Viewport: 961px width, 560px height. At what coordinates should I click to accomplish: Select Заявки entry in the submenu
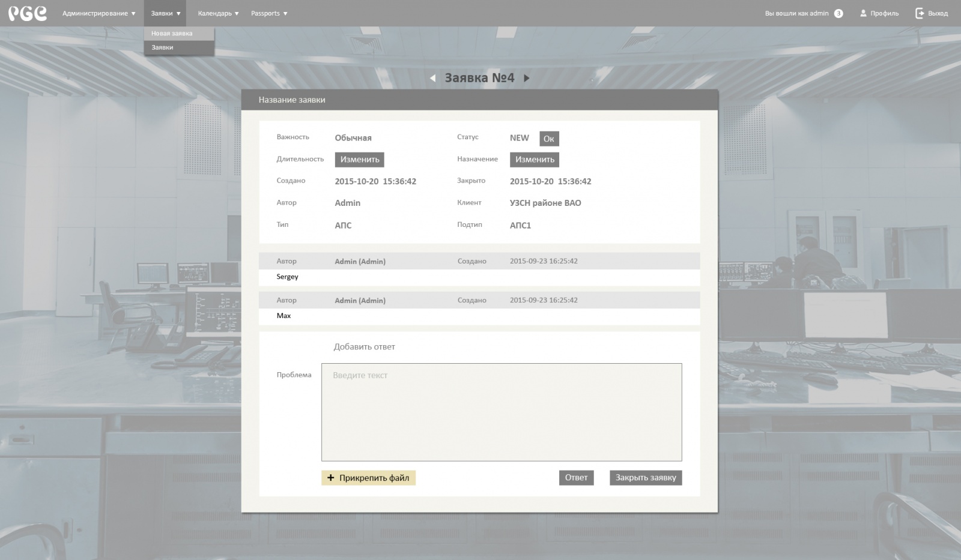[x=179, y=47]
